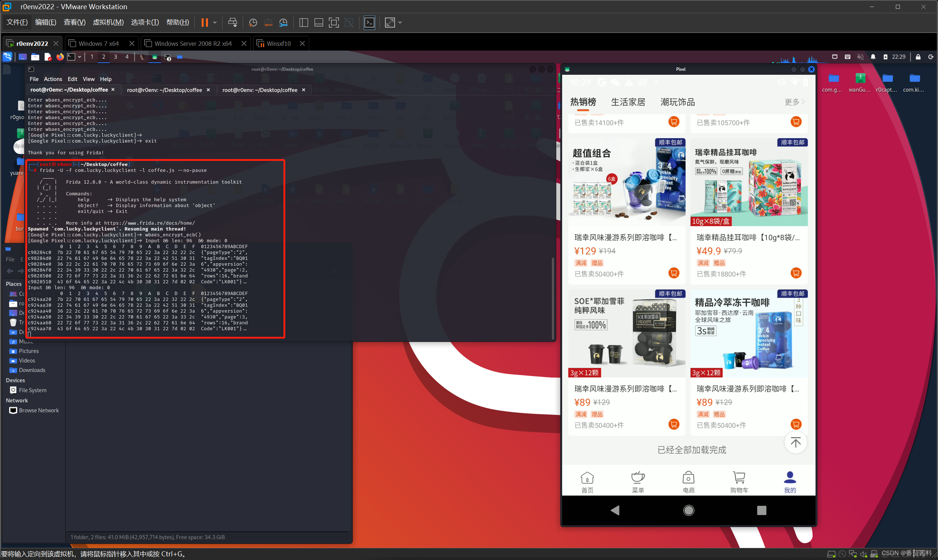Tap the scroll-to-top arrow button
This screenshot has height=560, width=938.
(795, 442)
